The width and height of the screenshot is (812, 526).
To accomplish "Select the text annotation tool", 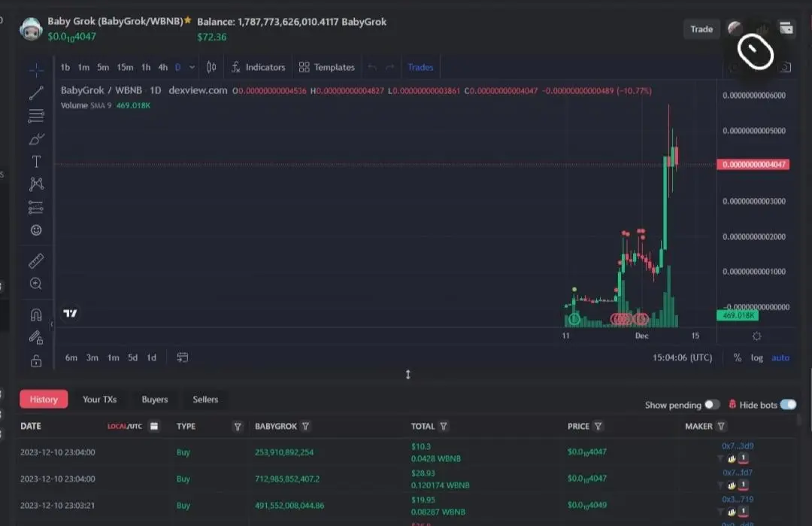I will (x=36, y=162).
